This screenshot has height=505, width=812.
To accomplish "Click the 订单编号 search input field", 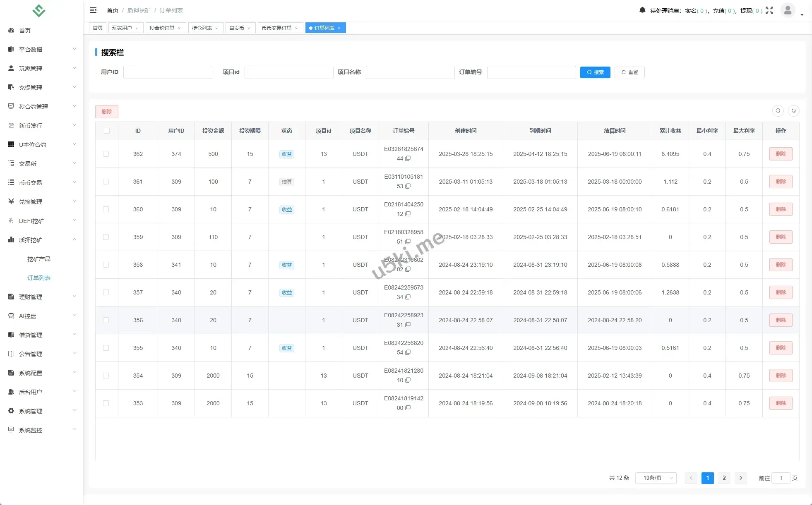I will (531, 72).
